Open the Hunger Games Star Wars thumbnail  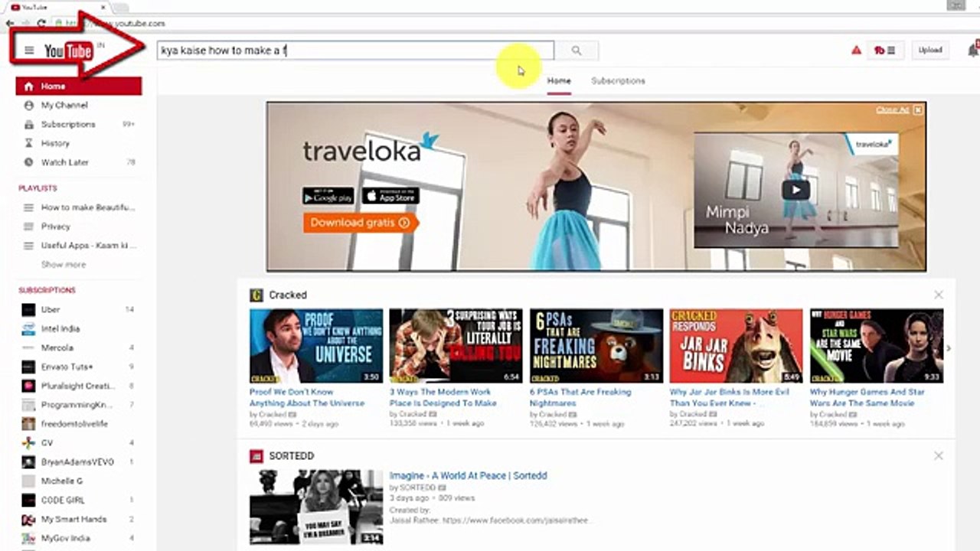point(877,346)
